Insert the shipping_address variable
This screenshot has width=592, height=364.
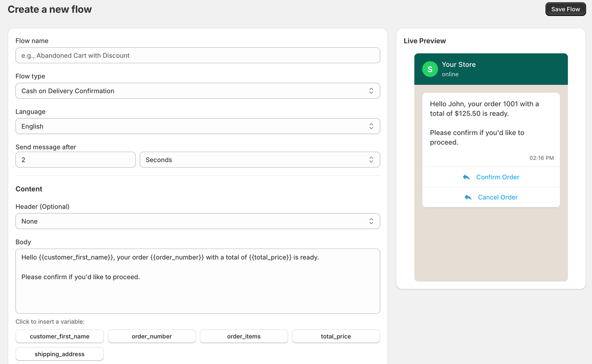tap(59, 354)
